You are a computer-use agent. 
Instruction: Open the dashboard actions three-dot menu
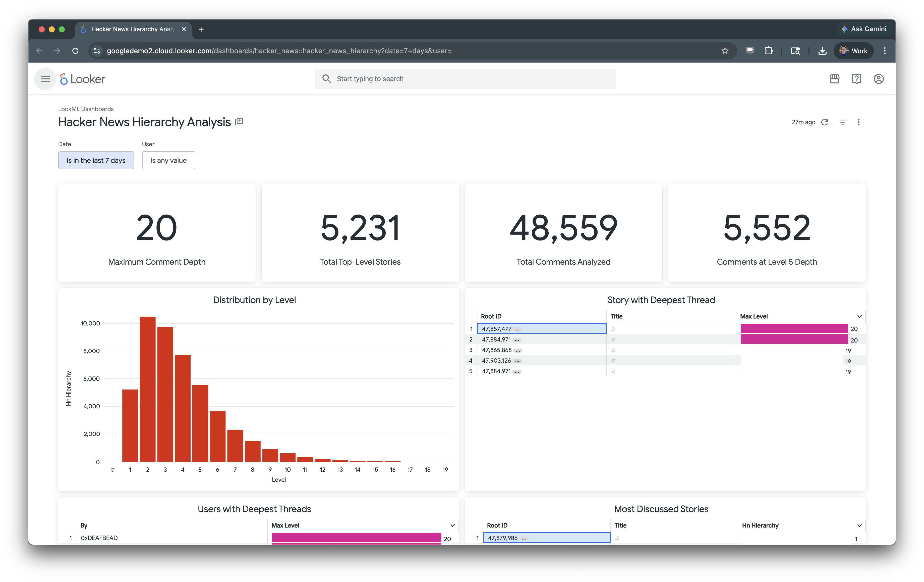[859, 122]
